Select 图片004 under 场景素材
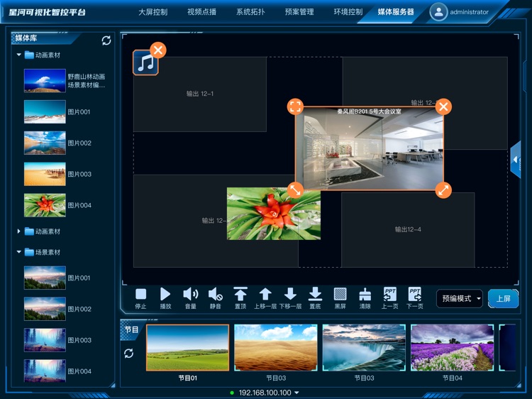The image size is (532, 399). pos(45,371)
